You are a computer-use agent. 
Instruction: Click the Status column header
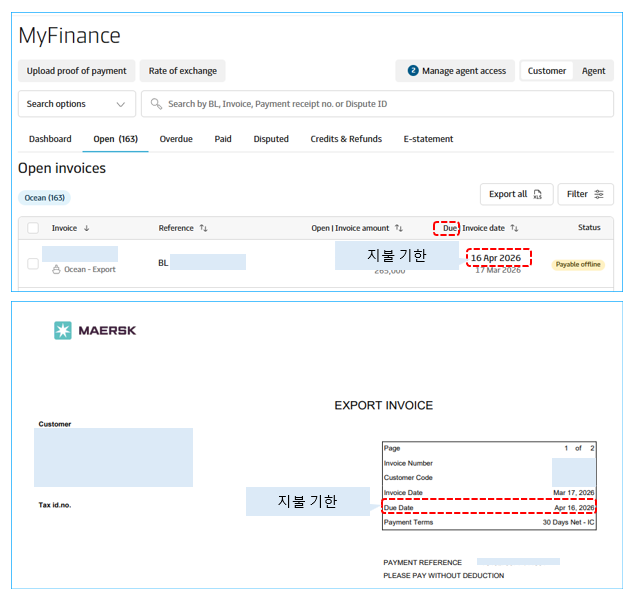coord(589,227)
